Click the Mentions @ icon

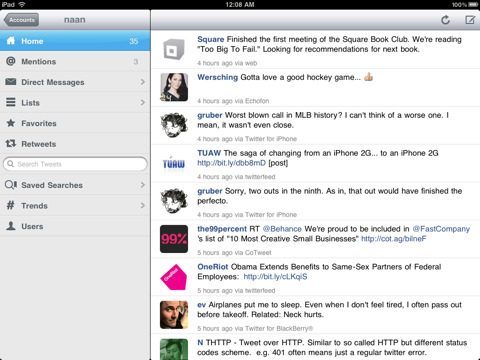coord(11,61)
